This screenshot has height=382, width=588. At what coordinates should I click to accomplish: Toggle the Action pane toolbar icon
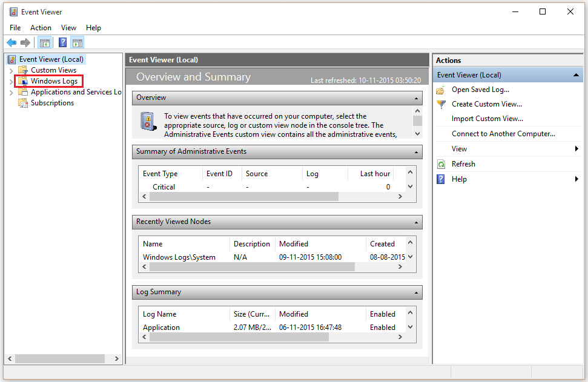(x=78, y=43)
